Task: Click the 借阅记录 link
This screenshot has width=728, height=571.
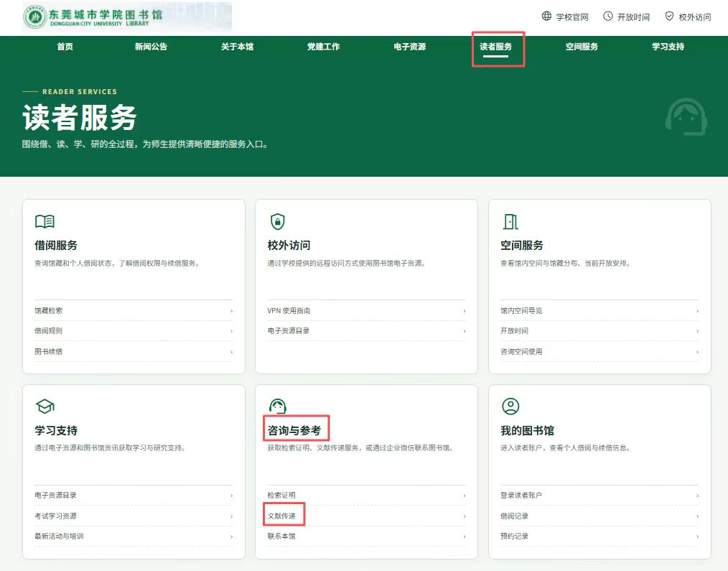Action: pyautogui.click(x=515, y=516)
